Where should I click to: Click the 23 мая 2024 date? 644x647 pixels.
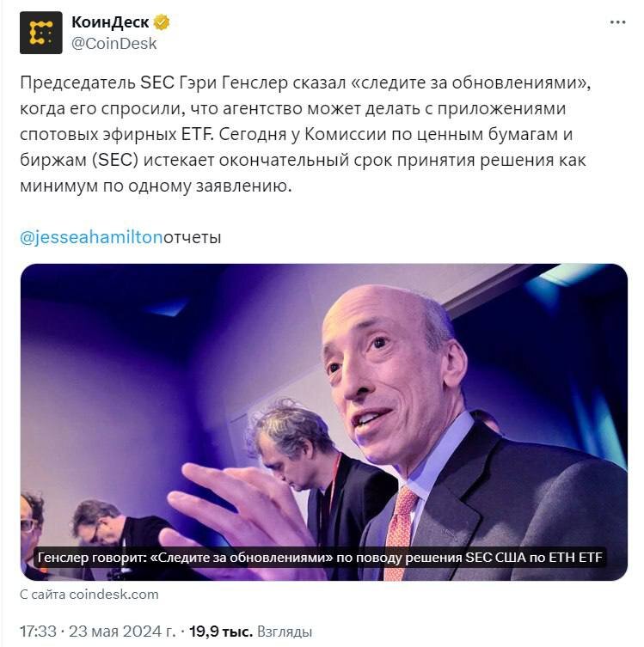[x=122, y=632]
